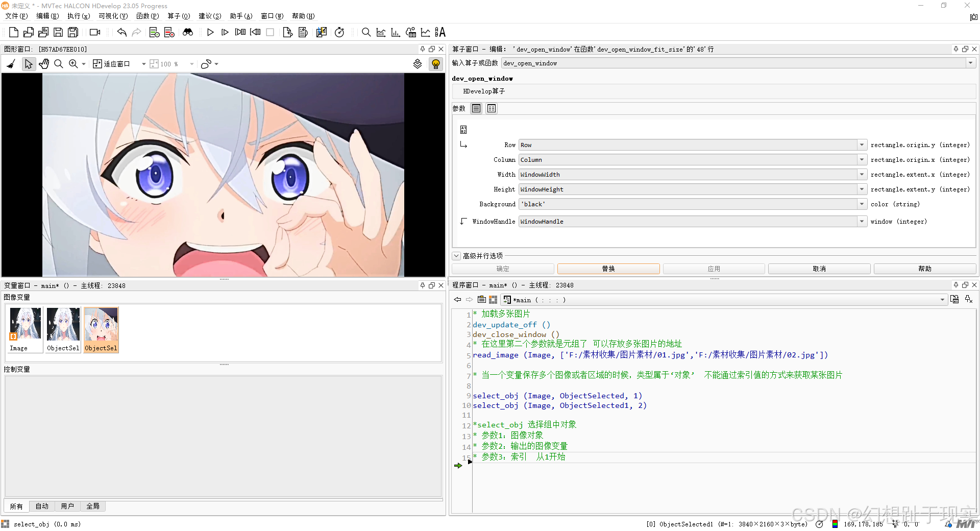
Task: Save the program with the single floppy icon
Action: pyautogui.click(x=58, y=32)
